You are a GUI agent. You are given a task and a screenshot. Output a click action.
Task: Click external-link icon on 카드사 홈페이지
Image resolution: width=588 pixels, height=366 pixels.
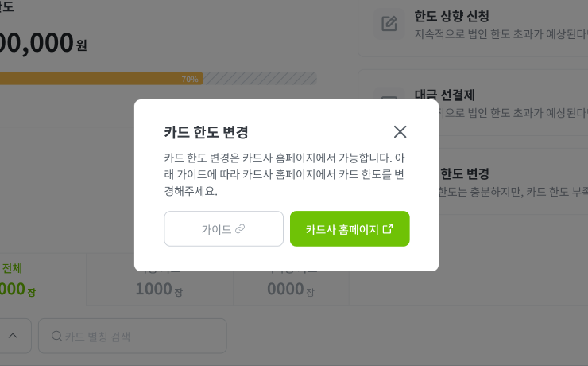click(388, 228)
